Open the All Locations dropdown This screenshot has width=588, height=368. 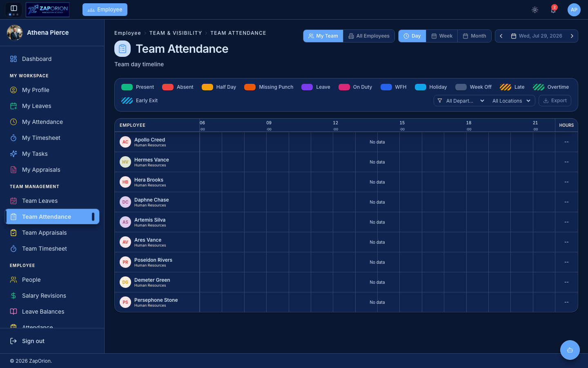511,101
